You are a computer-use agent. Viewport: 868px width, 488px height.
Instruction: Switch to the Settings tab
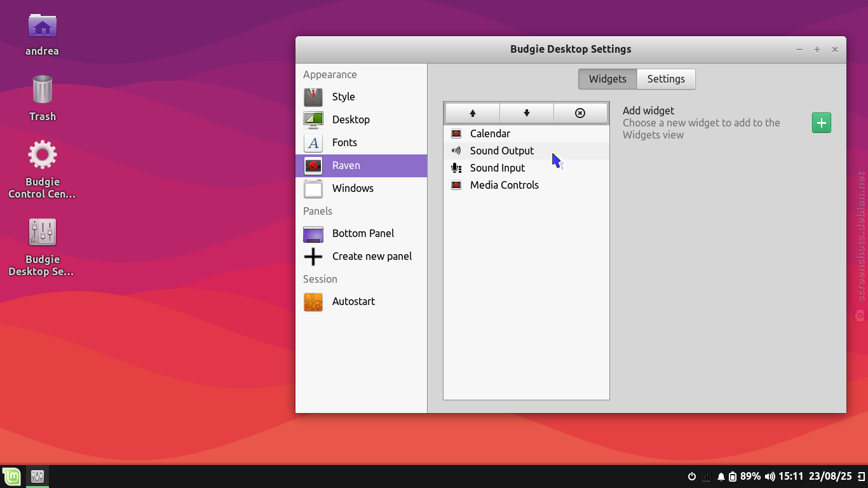click(666, 79)
